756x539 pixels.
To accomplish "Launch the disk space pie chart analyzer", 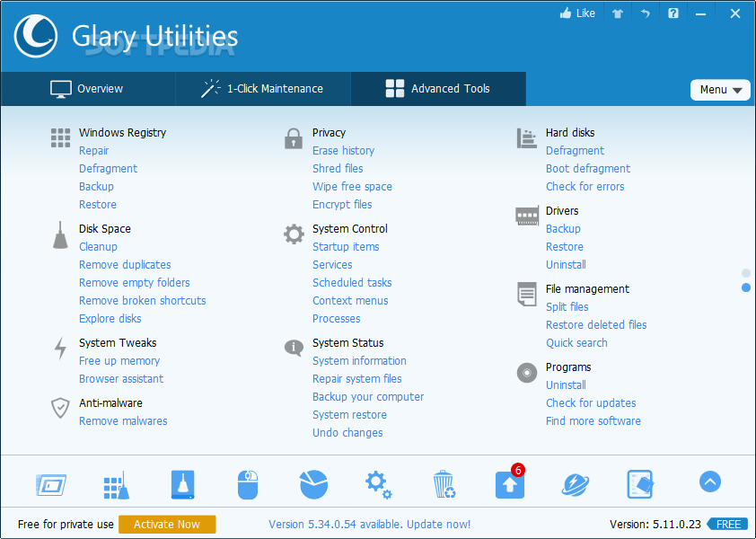I will click(x=313, y=483).
